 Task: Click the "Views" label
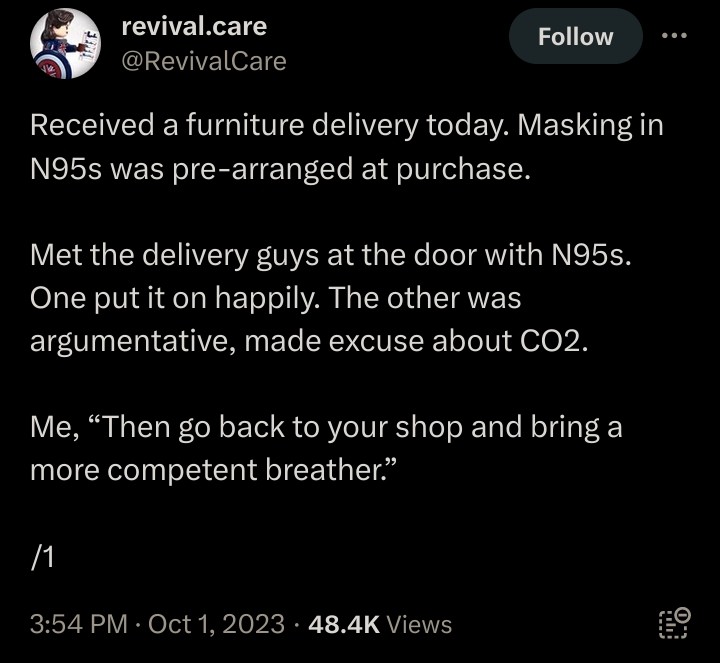419,624
